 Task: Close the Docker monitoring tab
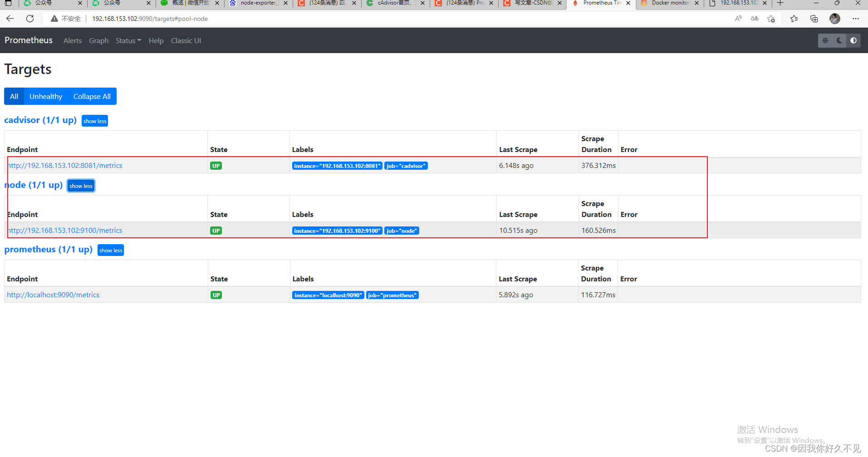coord(696,3)
